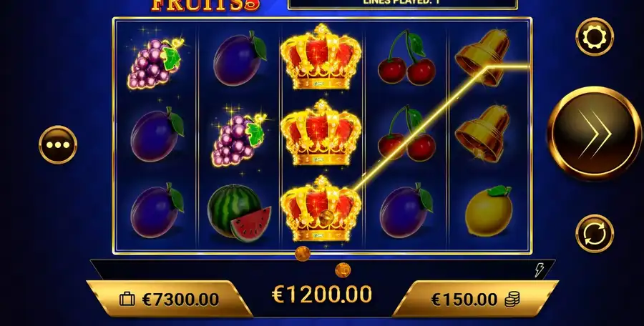Viewport: 644px width, 326px height.
Task: Click the watermelon symbol
Action: [x=239, y=212]
